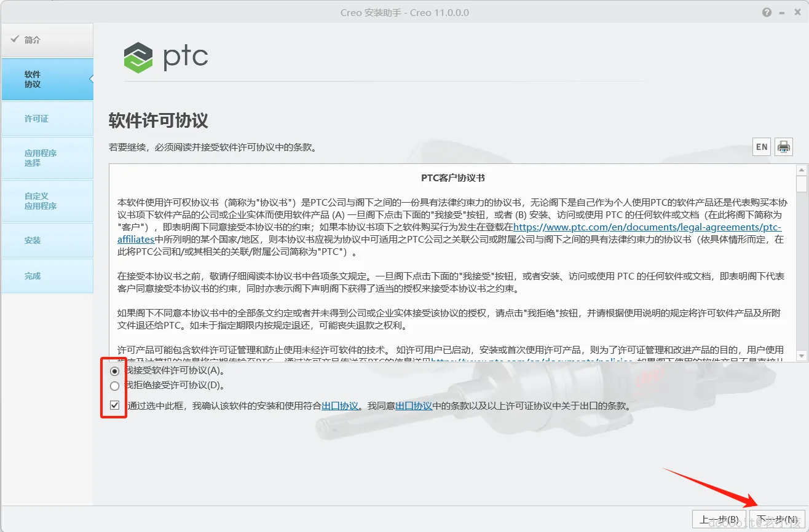Jump to the 安装 step in sidebar

point(47,240)
